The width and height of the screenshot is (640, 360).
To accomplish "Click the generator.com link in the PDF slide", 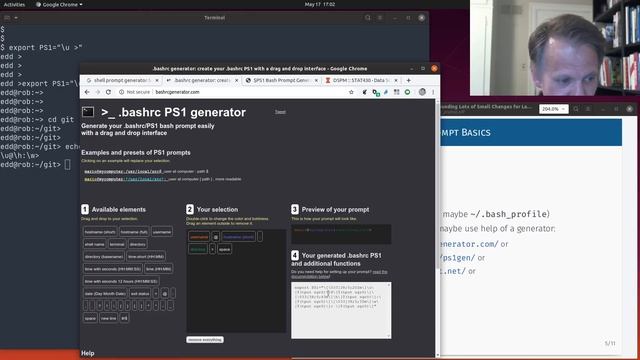I will click(x=469, y=244).
